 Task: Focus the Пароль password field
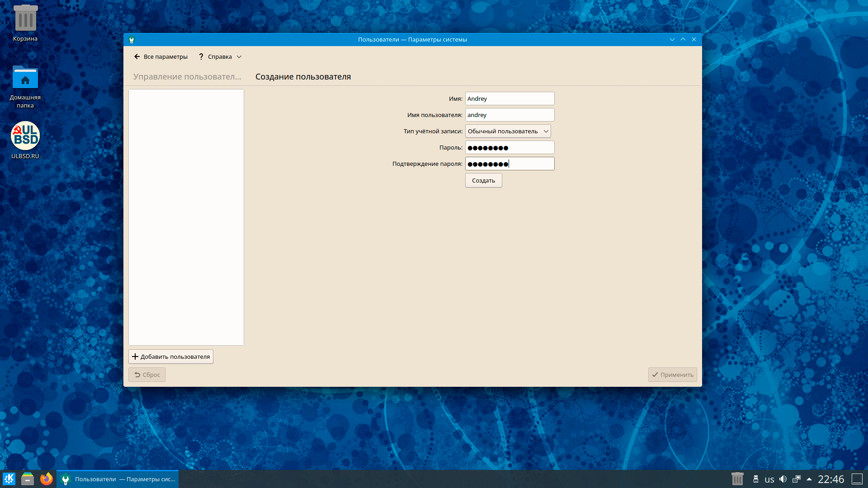point(509,148)
